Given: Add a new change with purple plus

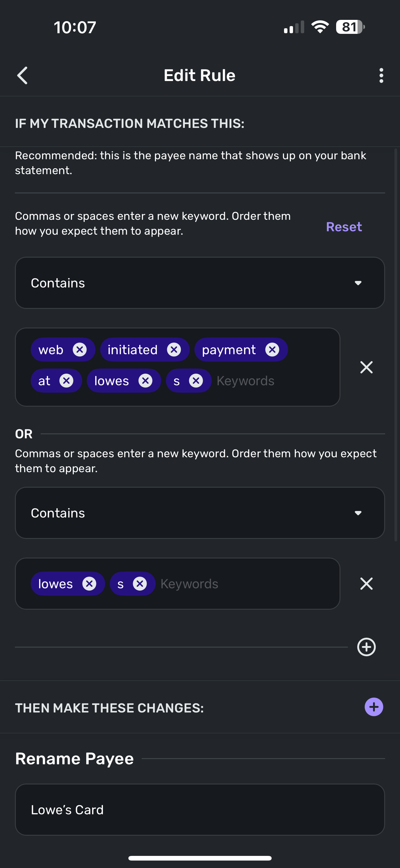Looking at the screenshot, I should click(374, 707).
